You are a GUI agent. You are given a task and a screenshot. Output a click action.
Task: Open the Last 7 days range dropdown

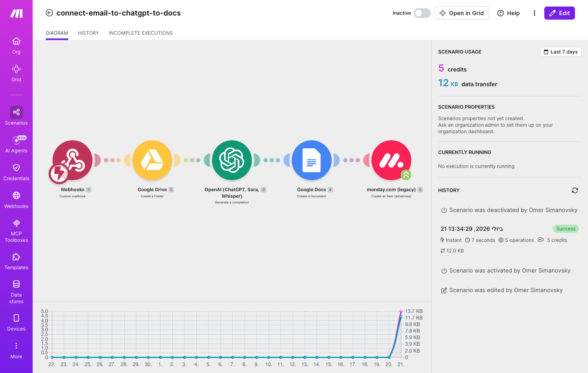[561, 52]
